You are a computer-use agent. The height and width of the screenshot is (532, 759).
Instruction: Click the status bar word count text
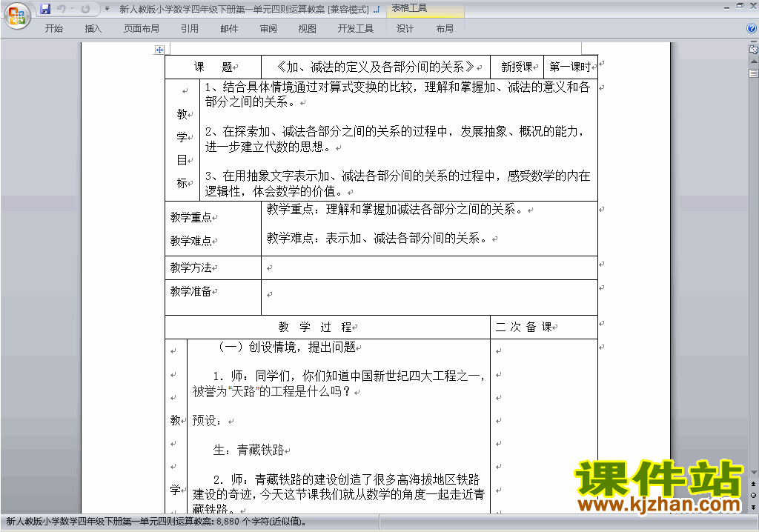[x=156, y=522]
